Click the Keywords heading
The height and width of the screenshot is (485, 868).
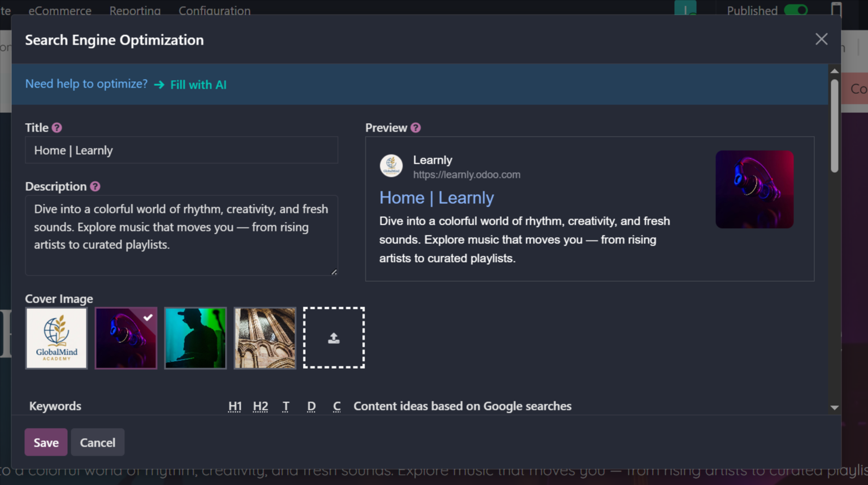55,406
